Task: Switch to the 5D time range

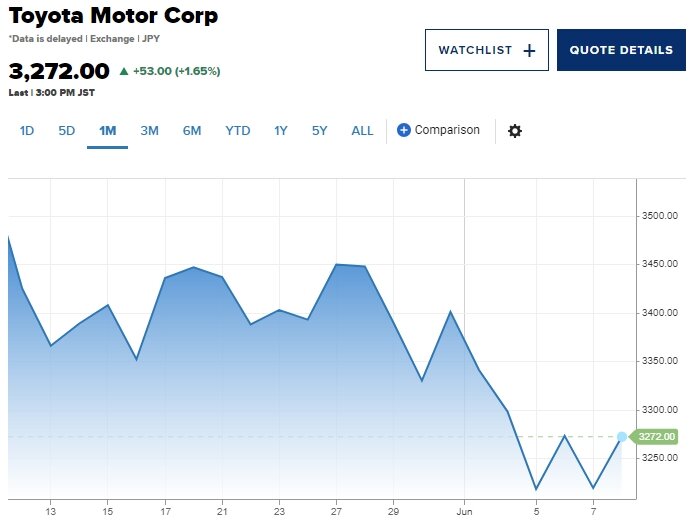Action: pos(66,131)
